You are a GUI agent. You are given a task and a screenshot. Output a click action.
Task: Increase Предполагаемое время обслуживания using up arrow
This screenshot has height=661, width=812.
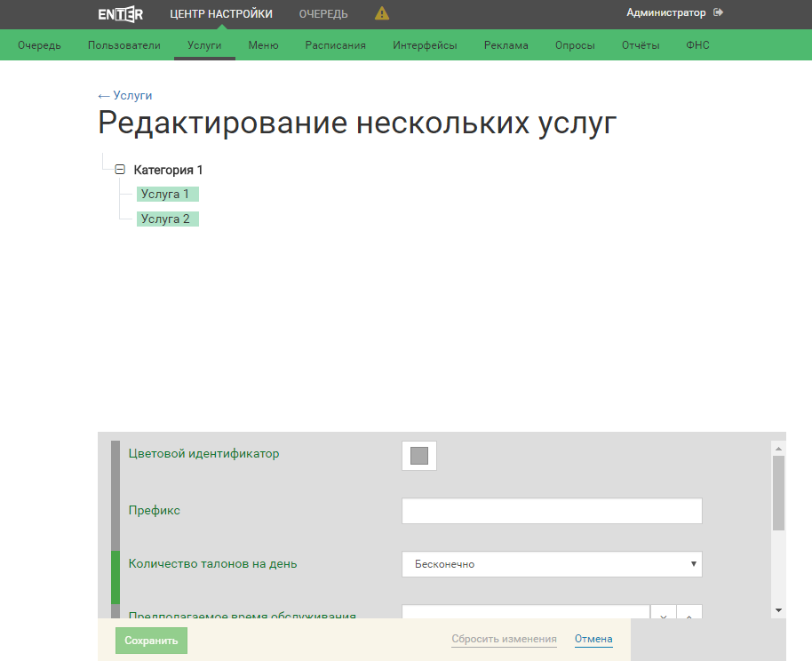[689, 612]
